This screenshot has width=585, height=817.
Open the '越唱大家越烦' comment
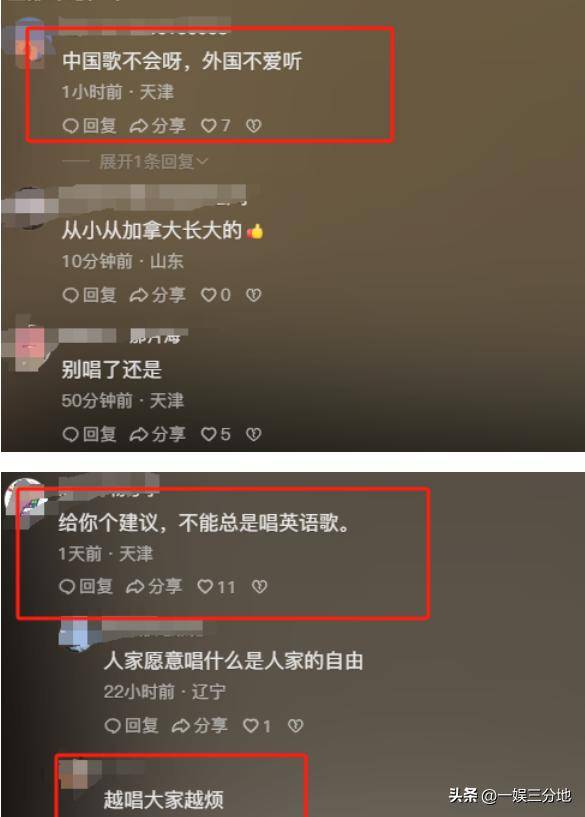point(164,800)
